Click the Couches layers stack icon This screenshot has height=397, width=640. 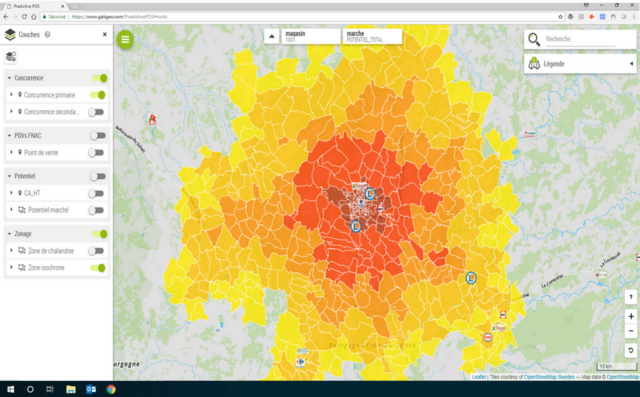10,35
